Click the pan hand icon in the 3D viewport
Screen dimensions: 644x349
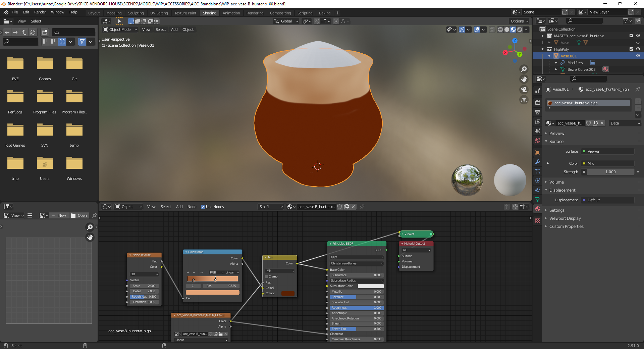pyautogui.click(x=524, y=79)
